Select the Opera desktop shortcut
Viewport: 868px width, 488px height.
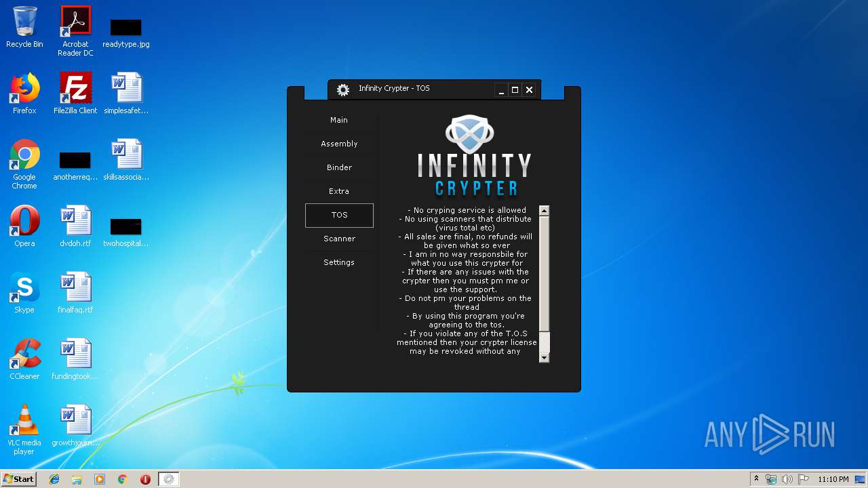coord(24,226)
